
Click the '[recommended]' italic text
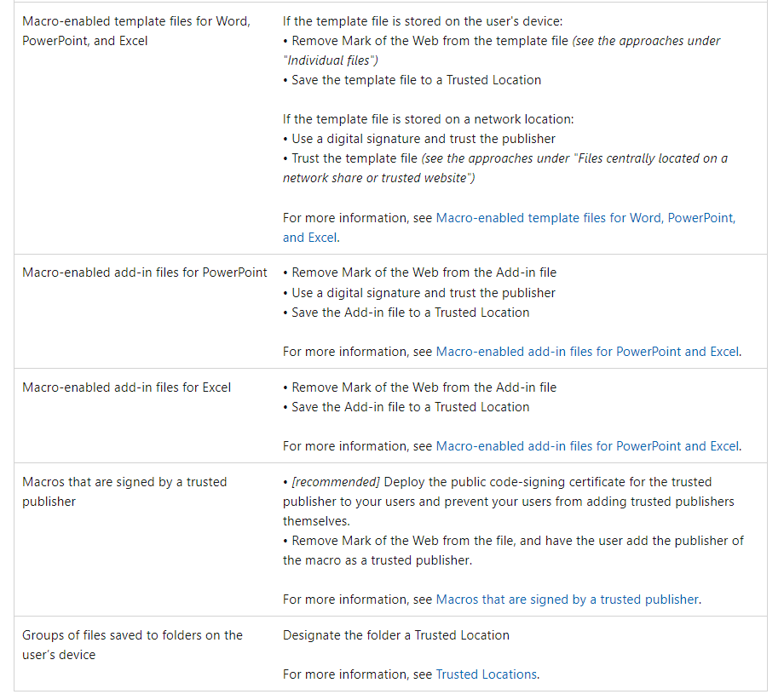coord(336,482)
